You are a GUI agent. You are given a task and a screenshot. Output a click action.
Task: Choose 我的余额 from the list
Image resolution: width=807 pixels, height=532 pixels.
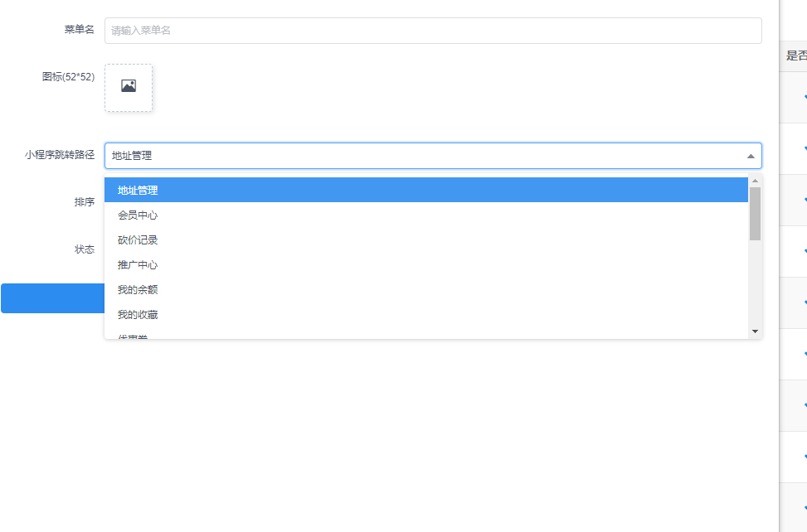[138, 290]
